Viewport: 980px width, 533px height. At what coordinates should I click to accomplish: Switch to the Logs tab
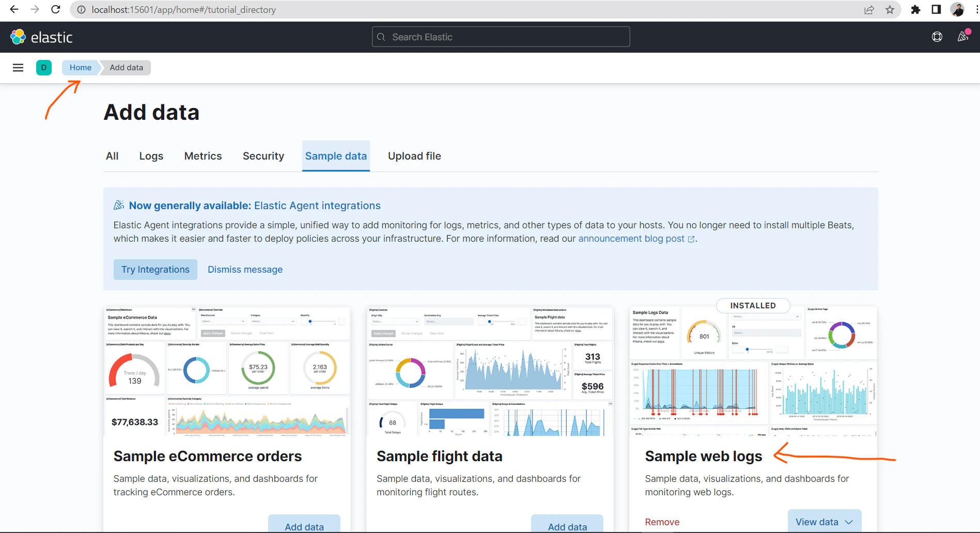(x=151, y=156)
